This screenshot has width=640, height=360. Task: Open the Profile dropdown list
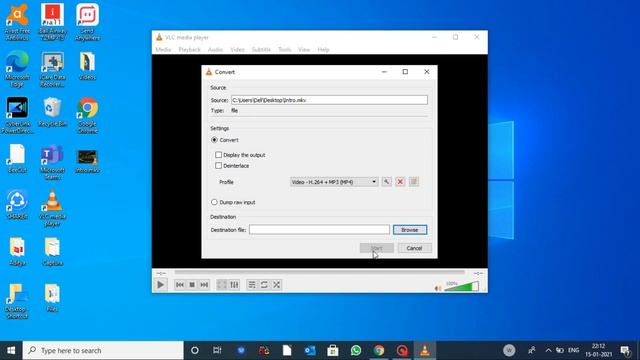[x=334, y=182]
